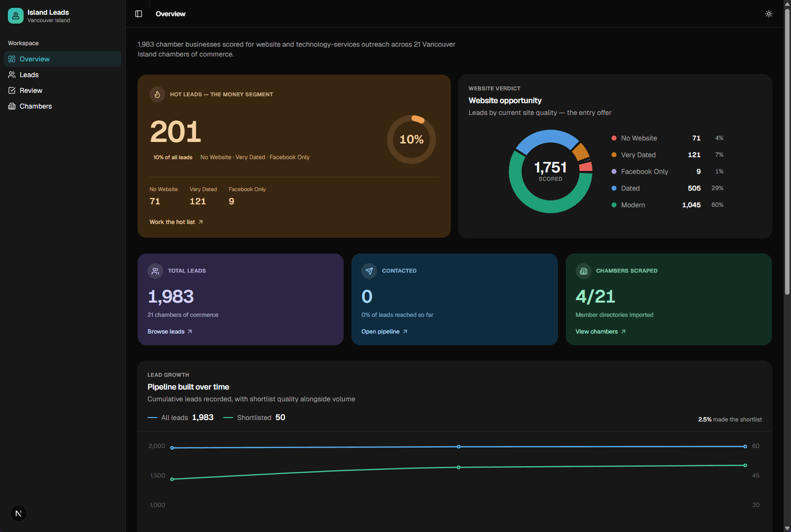The width and height of the screenshot is (791, 532).
Task: Click the '1,983' total leads number
Action: (x=171, y=296)
